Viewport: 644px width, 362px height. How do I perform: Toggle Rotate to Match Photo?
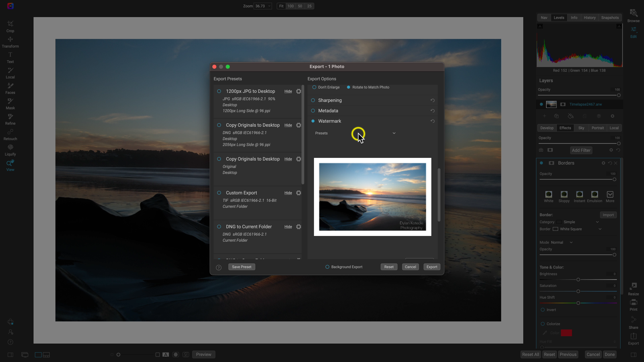348,87
